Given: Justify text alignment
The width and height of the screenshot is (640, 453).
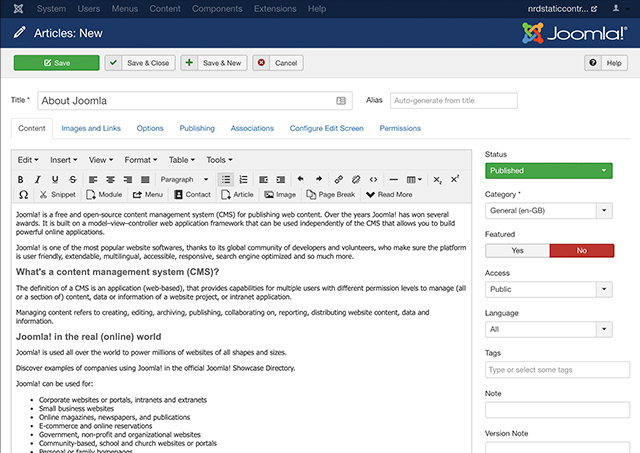Looking at the screenshot, I should (145, 180).
